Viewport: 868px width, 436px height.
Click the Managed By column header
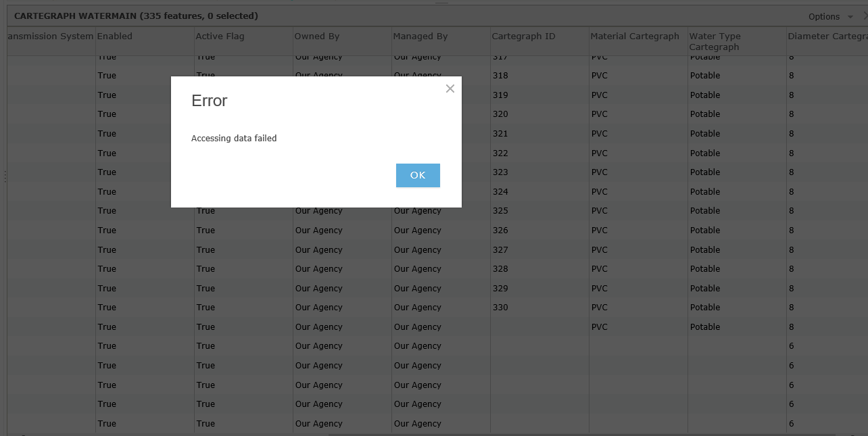point(420,37)
